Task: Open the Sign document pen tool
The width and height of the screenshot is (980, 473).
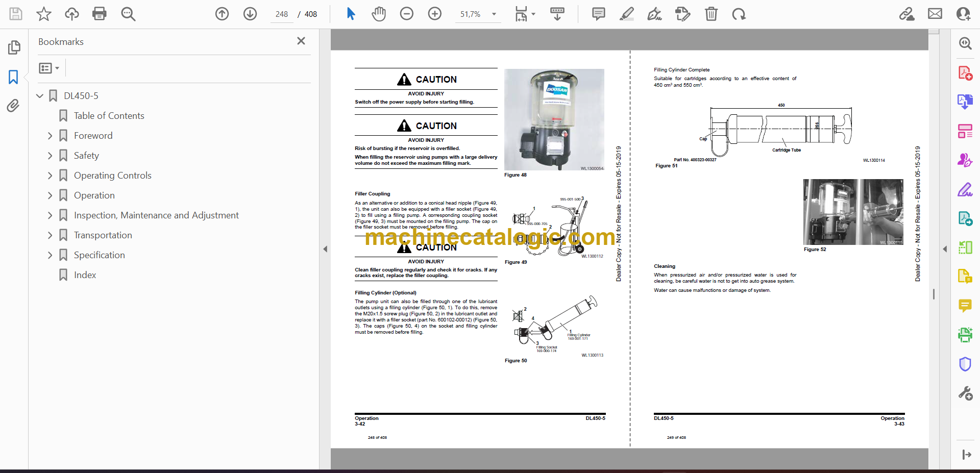Action: pyautogui.click(x=654, y=14)
